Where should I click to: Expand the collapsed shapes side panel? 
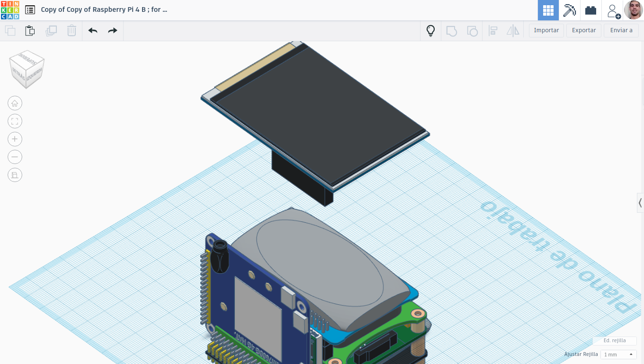coord(640,203)
